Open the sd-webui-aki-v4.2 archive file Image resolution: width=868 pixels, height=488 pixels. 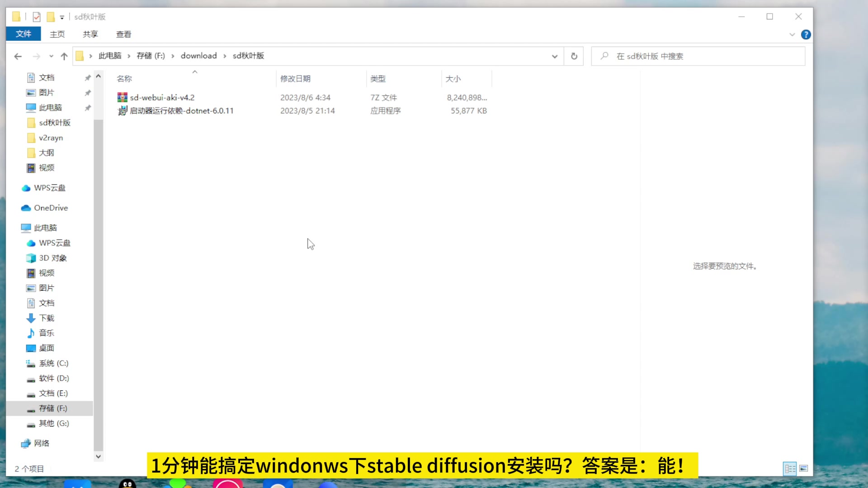pos(162,98)
